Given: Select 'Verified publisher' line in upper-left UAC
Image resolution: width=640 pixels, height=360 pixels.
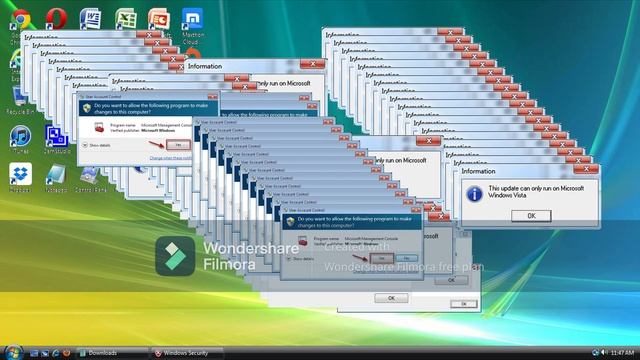Looking at the screenshot, I should pyautogui.click(x=143, y=131).
